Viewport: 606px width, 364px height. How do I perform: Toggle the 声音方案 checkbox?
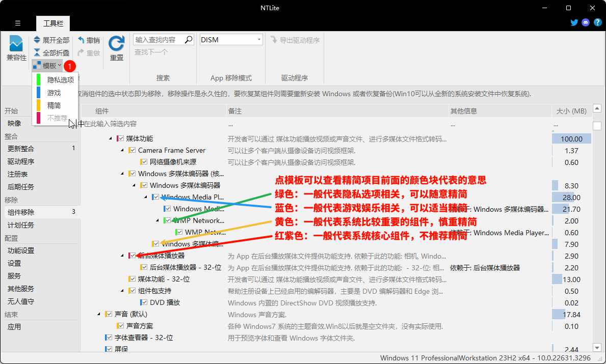[x=121, y=326]
